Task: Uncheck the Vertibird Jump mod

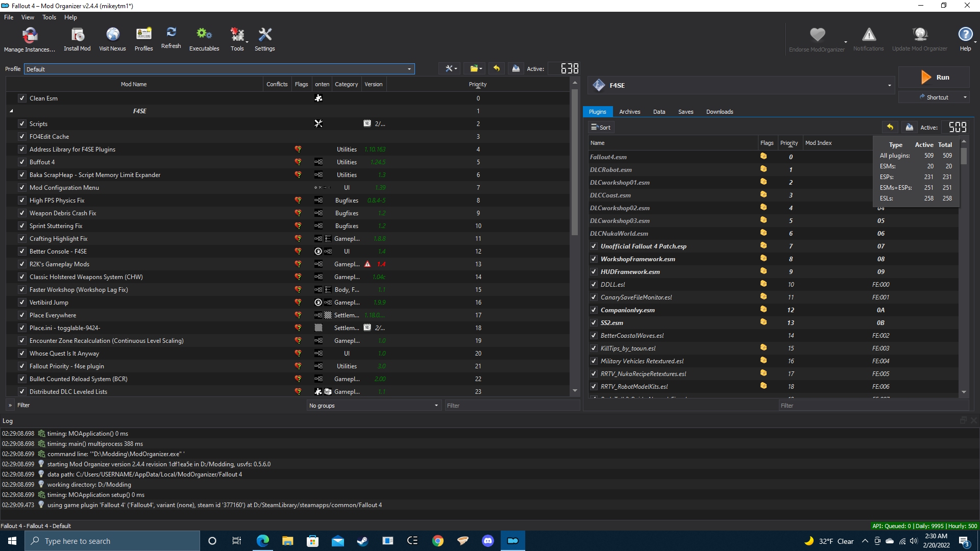Action: 22,303
